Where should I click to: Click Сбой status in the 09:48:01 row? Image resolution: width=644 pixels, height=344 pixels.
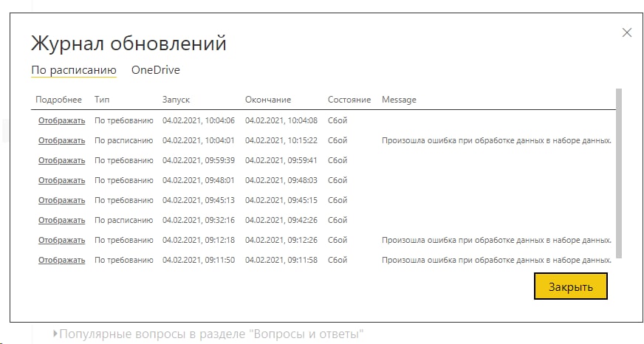pos(338,180)
